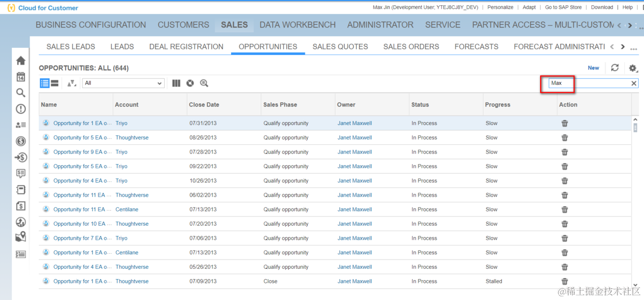Click the arrow-to-dollar icon in the sidebar
This screenshot has height=300, width=644.
[x=21, y=157]
